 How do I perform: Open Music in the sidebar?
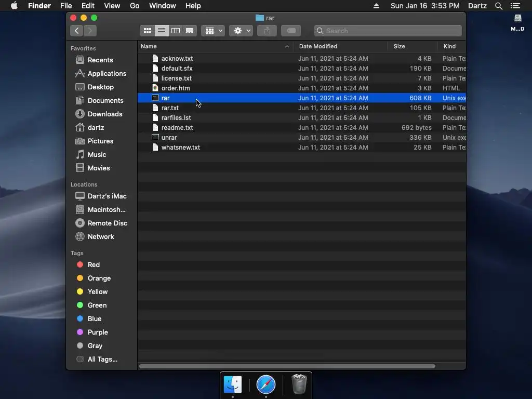[x=97, y=155]
